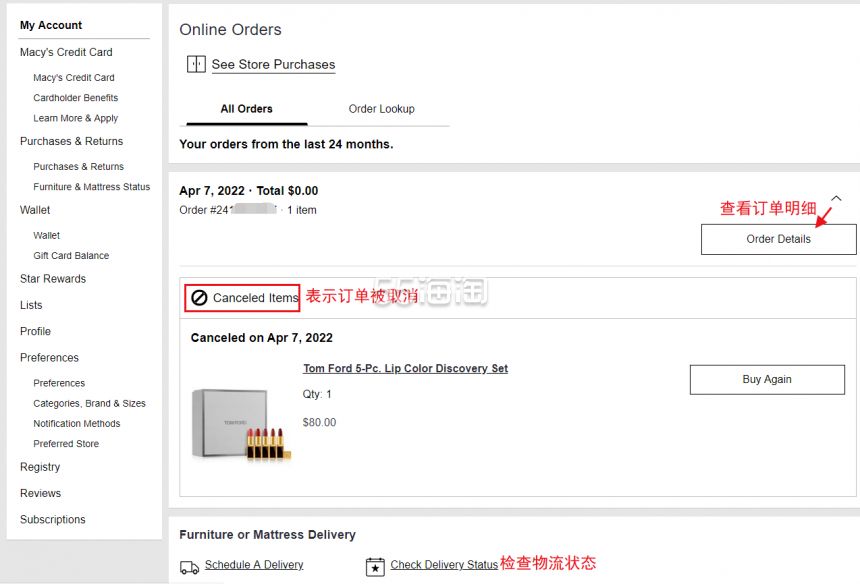Collapse the Apr 7, 2022 order chevron
Screen dimensions: 860x584
[836, 198]
